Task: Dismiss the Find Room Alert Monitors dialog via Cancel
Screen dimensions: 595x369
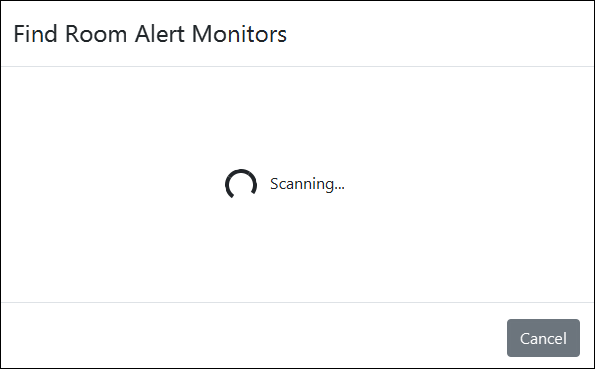Action: tap(543, 338)
